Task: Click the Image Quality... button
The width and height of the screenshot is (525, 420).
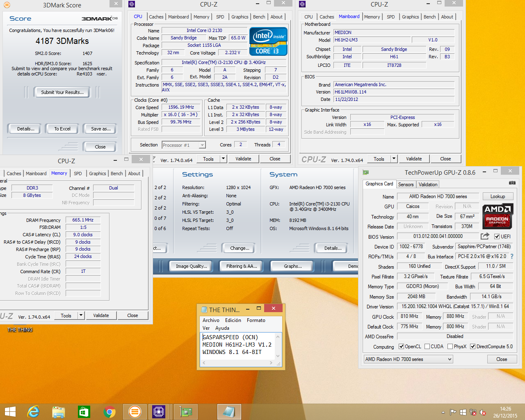Action: tap(192, 266)
